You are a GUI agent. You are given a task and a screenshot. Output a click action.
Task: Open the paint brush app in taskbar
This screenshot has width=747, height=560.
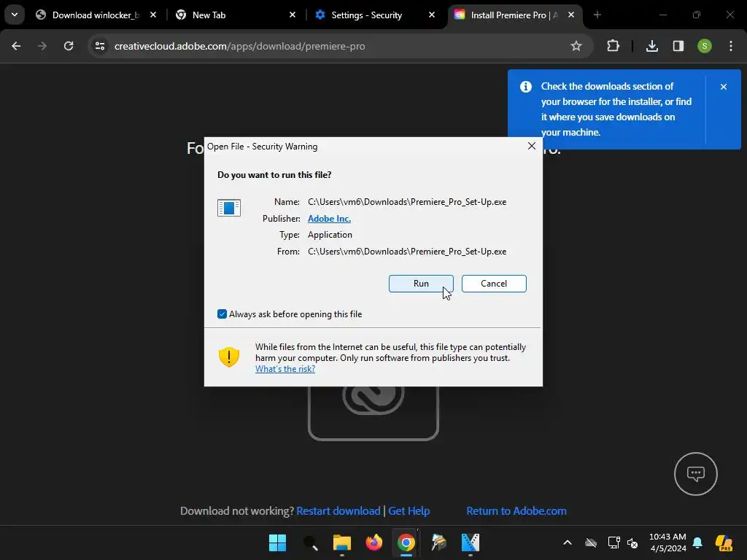tap(438, 542)
